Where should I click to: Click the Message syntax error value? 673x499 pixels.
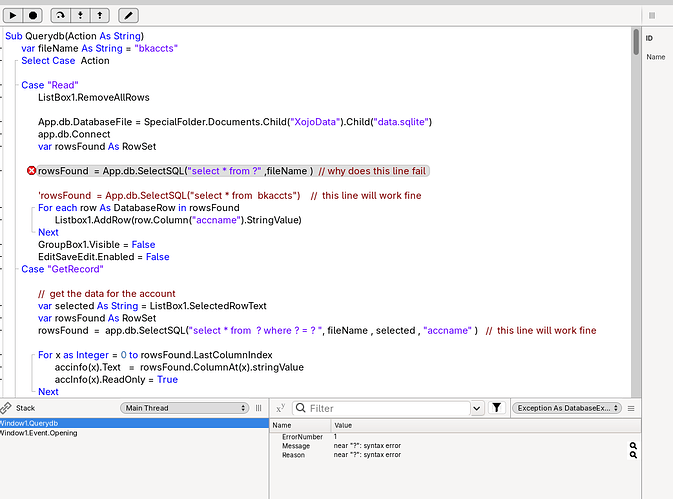367,446
